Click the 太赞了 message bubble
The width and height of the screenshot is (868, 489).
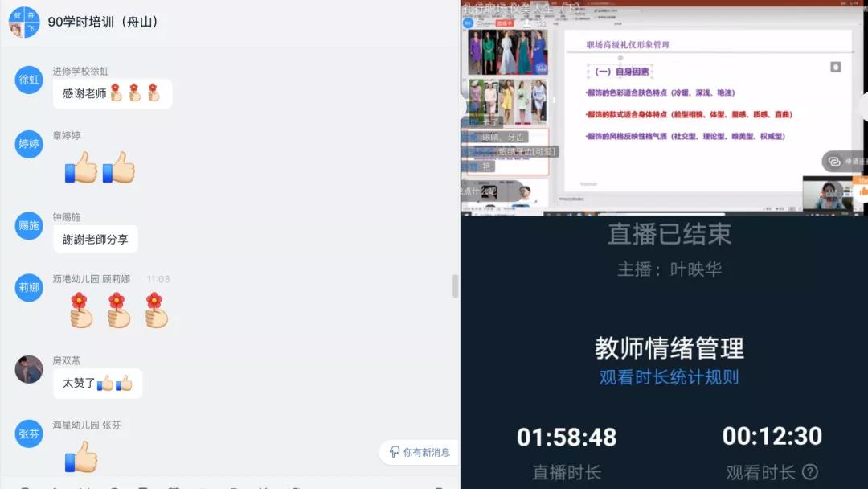click(x=97, y=384)
